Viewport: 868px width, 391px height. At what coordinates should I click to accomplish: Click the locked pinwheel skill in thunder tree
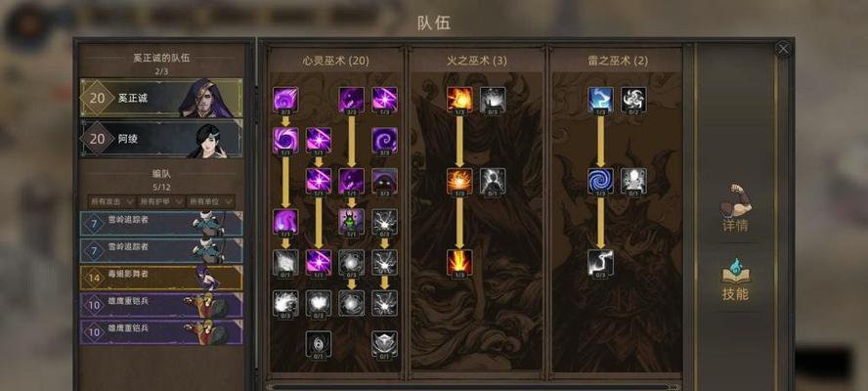tap(633, 100)
